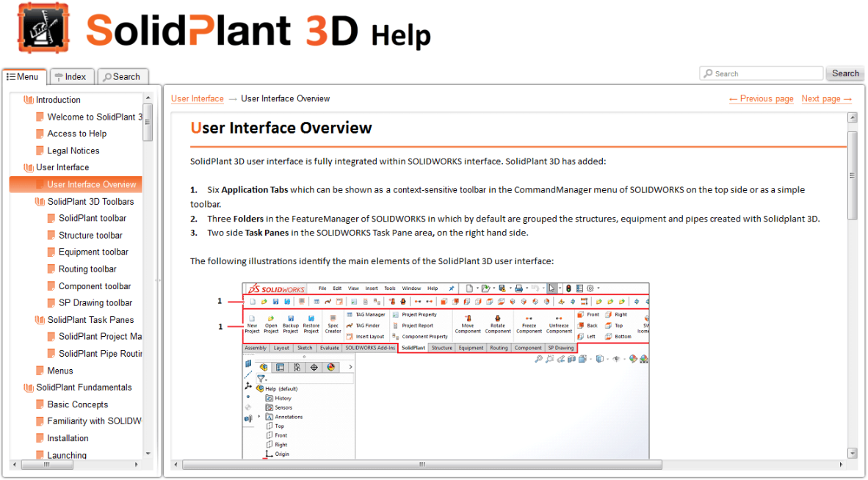
Task: Click the page icon beside Welcome to SolidPlant
Action: (x=39, y=116)
